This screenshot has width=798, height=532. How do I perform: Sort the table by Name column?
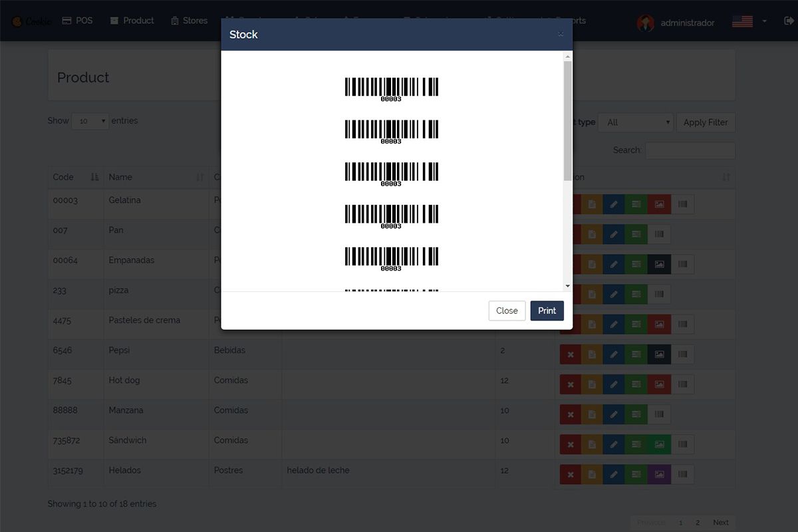pos(156,177)
